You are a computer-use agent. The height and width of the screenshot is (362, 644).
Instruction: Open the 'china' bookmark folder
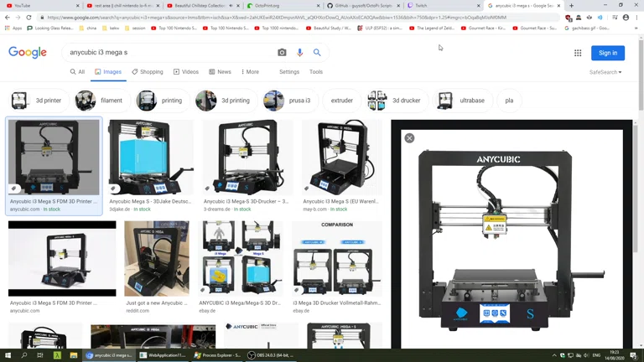pos(88,28)
